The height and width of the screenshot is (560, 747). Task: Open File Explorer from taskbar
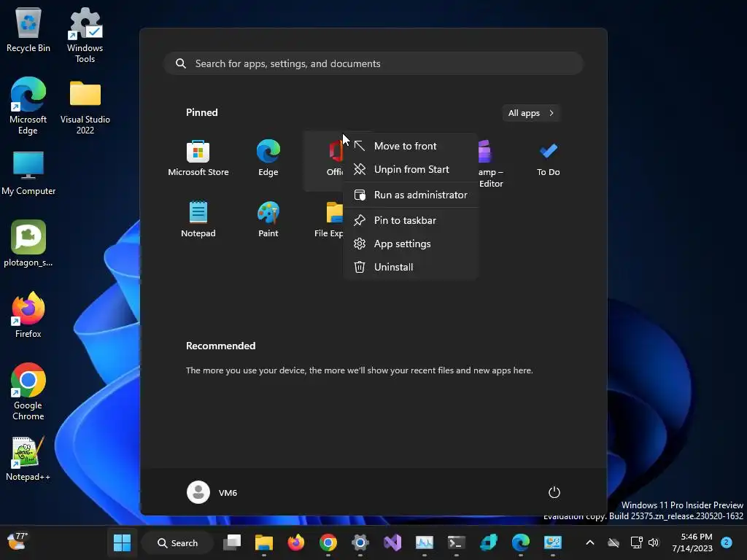tap(264, 542)
